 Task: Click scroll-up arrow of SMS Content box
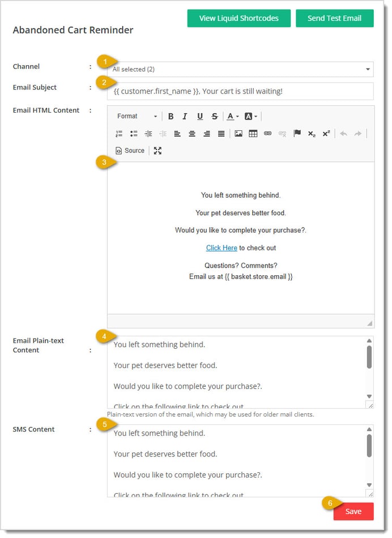[x=369, y=429]
